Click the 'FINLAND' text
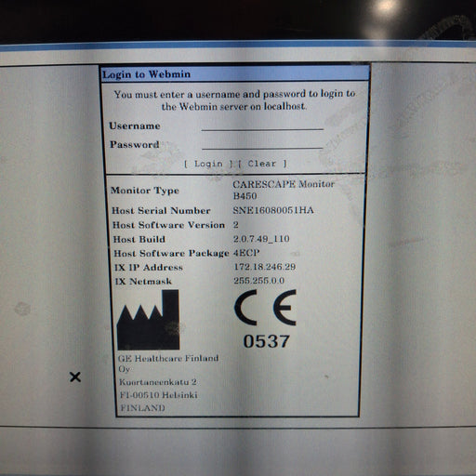This screenshot has width=476, height=476. tap(142, 408)
